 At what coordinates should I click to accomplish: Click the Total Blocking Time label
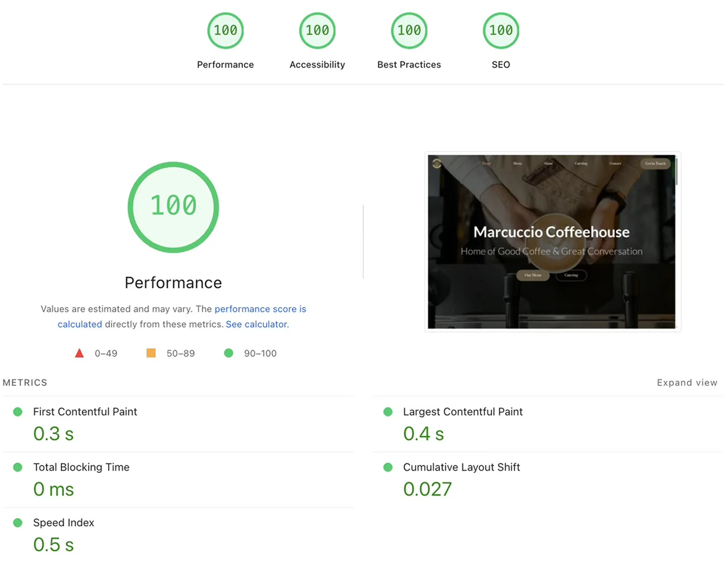pyautogui.click(x=81, y=467)
